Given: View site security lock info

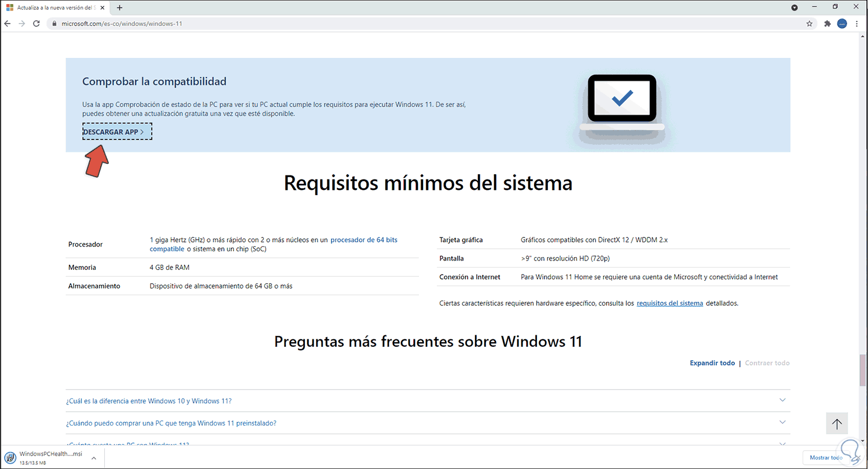Looking at the screenshot, I should click(55, 24).
